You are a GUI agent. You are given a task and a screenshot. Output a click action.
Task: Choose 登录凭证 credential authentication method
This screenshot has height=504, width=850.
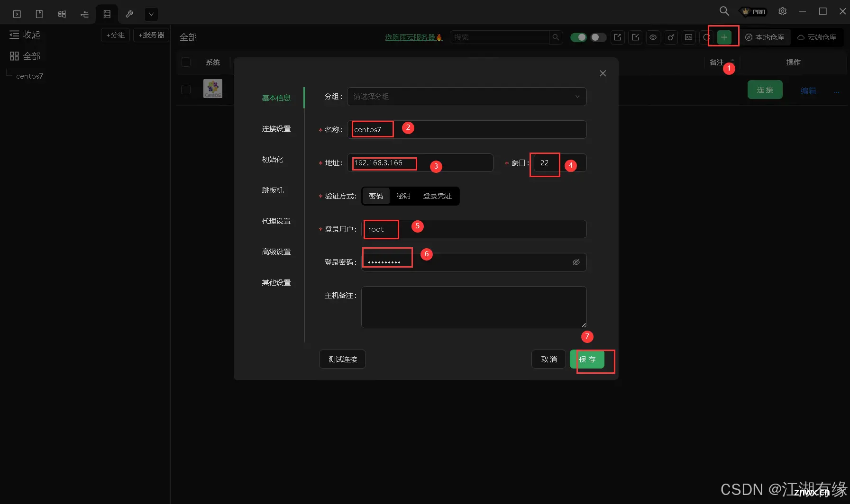437,196
